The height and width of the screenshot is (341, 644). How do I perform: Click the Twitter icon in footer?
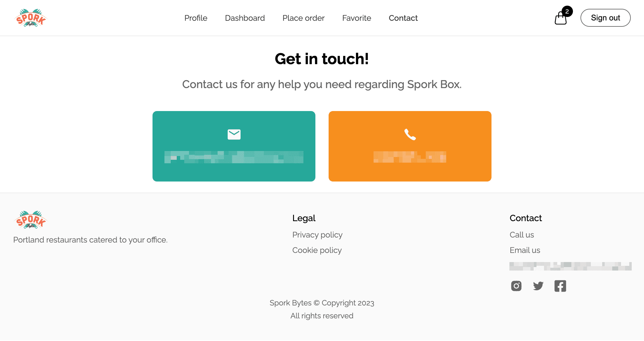tap(538, 286)
